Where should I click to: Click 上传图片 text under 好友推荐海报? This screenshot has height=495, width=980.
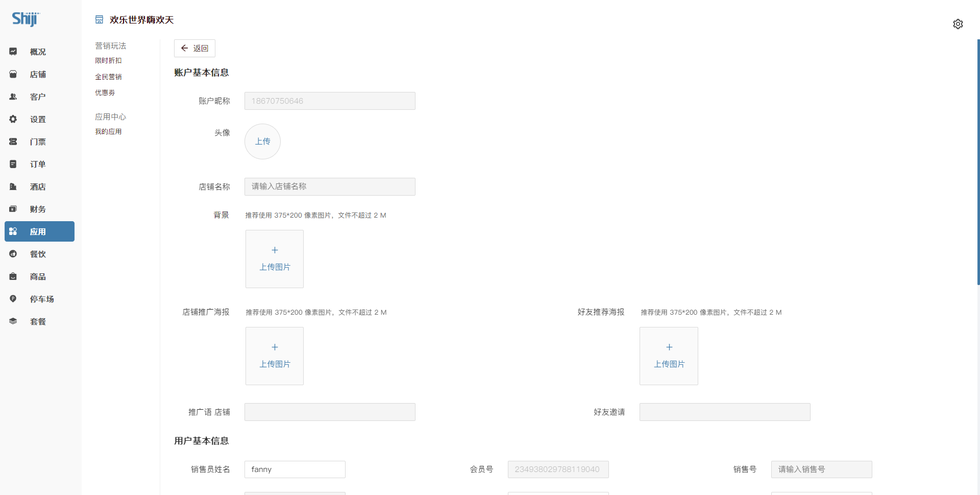pyautogui.click(x=669, y=364)
